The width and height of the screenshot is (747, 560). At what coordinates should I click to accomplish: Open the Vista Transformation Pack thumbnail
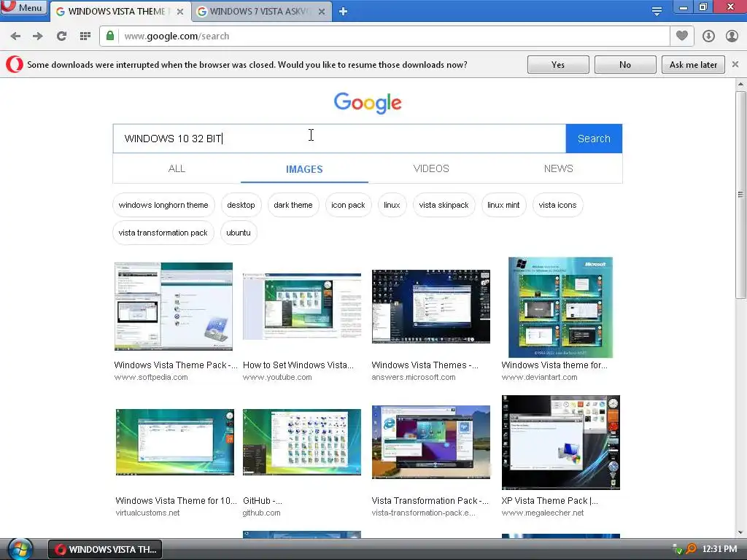point(430,442)
